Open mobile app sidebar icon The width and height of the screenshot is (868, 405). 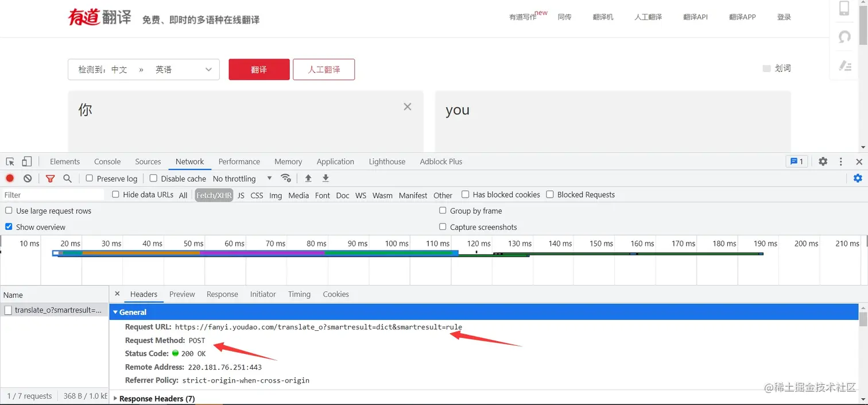click(x=844, y=8)
